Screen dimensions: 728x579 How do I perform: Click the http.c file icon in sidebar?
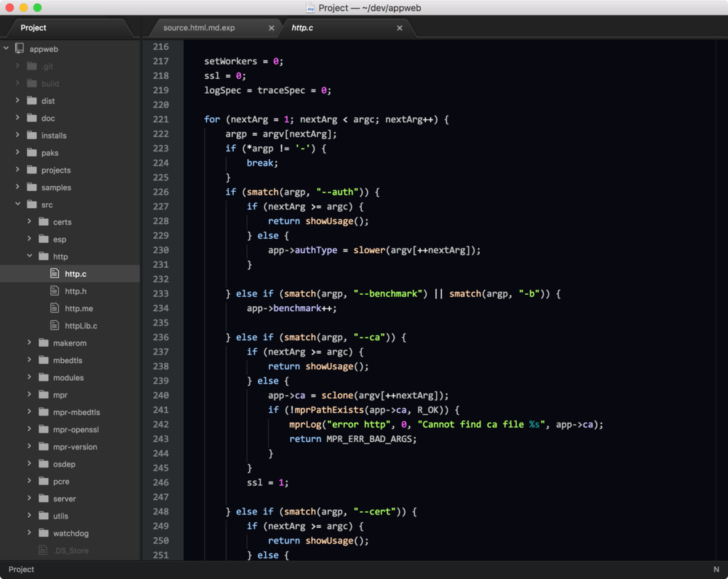click(55, 274)
